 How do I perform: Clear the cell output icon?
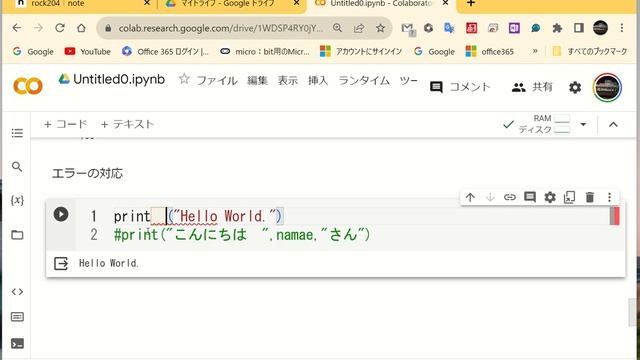click(x=61, y=264)
